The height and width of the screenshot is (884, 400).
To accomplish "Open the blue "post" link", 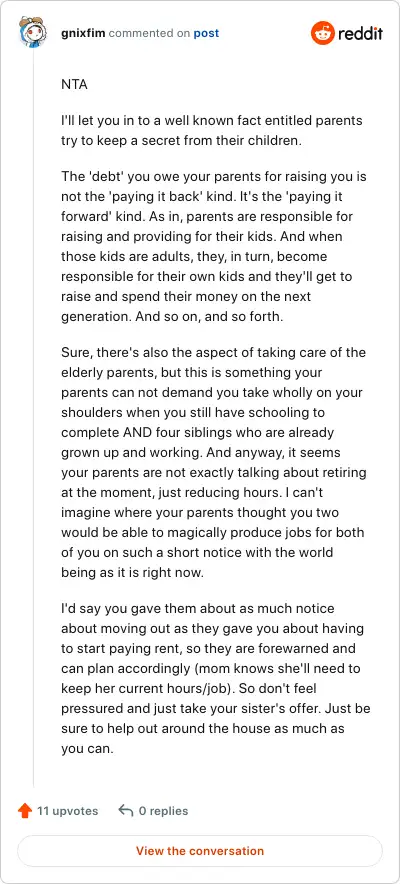I will (x=206, y=33).
